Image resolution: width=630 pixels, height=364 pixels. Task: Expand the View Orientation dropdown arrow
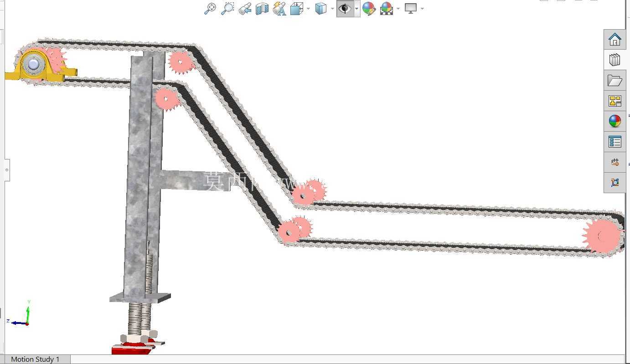coord(309,8)
